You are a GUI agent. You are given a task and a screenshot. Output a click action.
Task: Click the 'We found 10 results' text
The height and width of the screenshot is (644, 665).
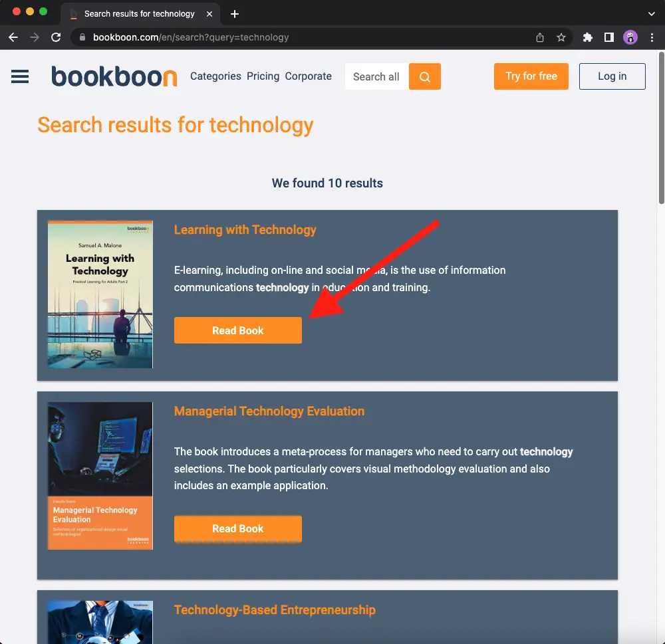(327, 183)
